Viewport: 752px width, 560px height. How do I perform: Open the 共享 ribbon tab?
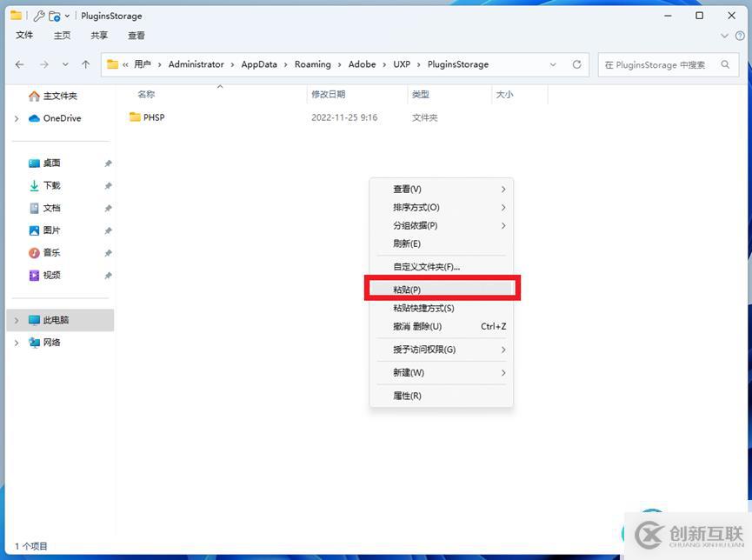[x=99, y=35]
